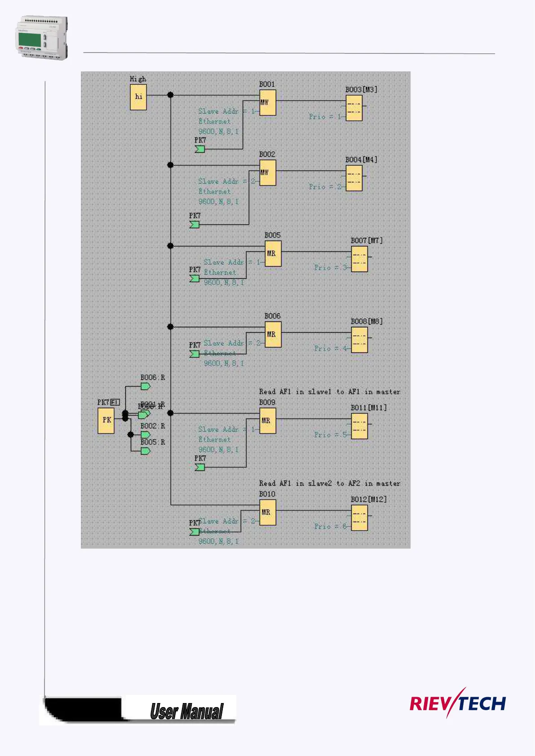Click the 'Slave Addr = 2' label beside B006
This screenshot has height=756, width=535.
(232, 343)
